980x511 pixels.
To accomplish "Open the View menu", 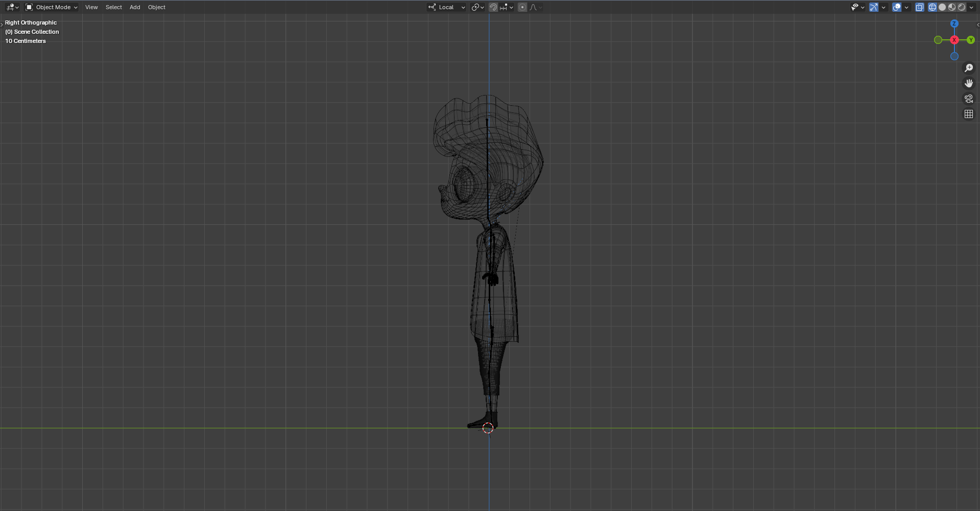I will click(91, 7).
